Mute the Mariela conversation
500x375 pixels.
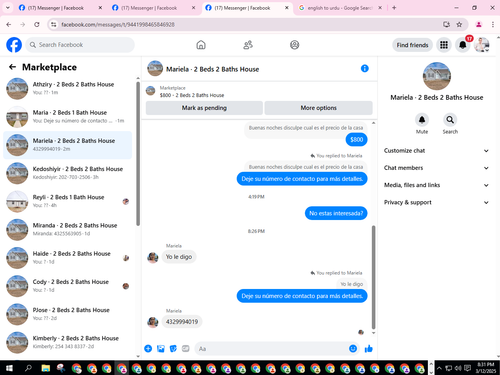(422, 120)
